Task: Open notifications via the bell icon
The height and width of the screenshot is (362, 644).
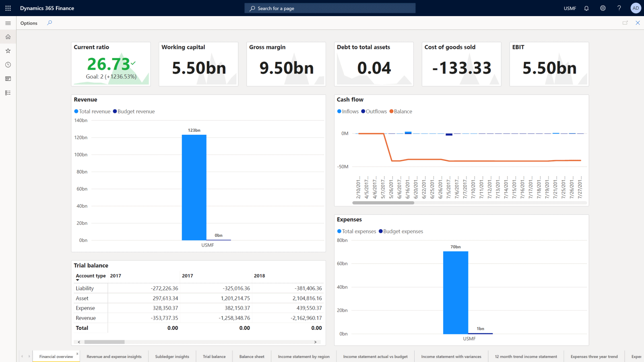Action: pos(586,8)
